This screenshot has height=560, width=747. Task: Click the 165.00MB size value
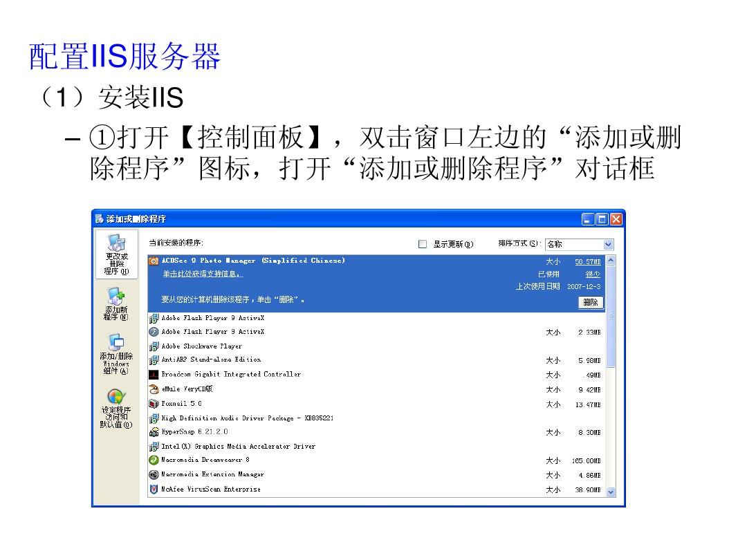coord(586,461)
